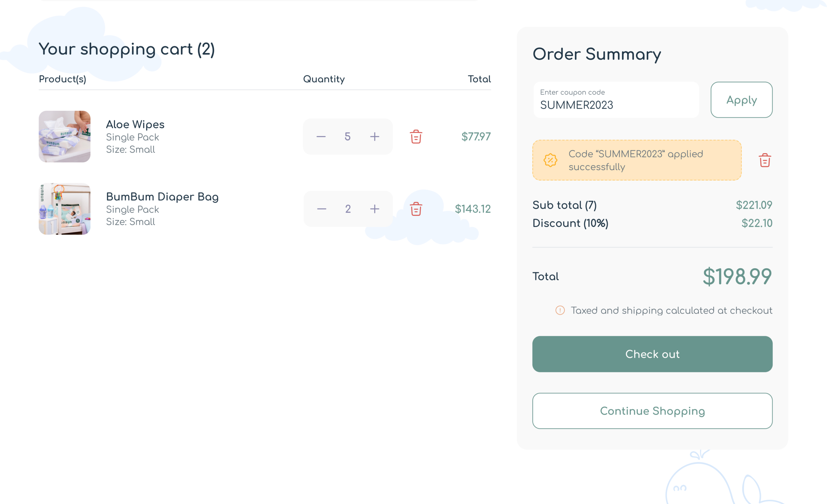The height and width of the screenshot is (504, 827).
Task: Click the BumBum Diaper Bag title
Action: tap(162, 197)
